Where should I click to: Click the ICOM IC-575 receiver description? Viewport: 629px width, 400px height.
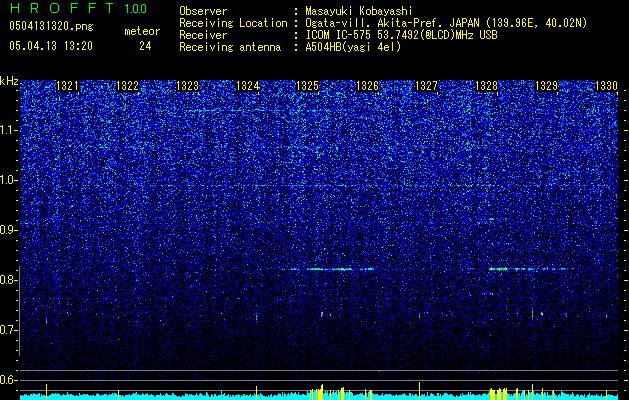[401, 35]
